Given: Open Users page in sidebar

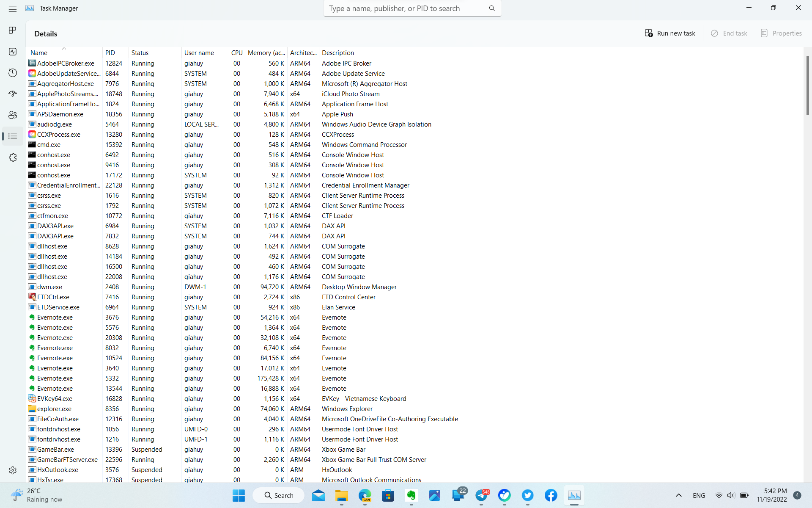Looking at the screenshot, I should [x=13, y=115].
